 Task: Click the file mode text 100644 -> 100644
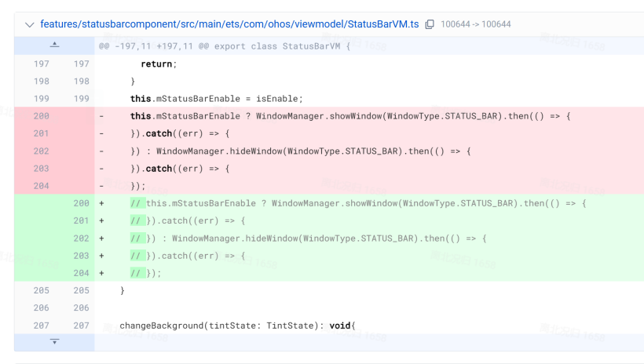tap(475, 24)
